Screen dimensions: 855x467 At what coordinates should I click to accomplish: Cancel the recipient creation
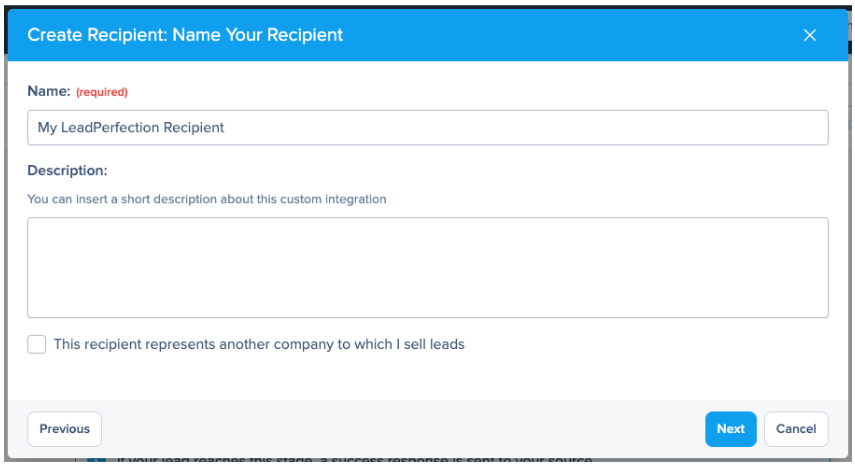click(796, 429)
